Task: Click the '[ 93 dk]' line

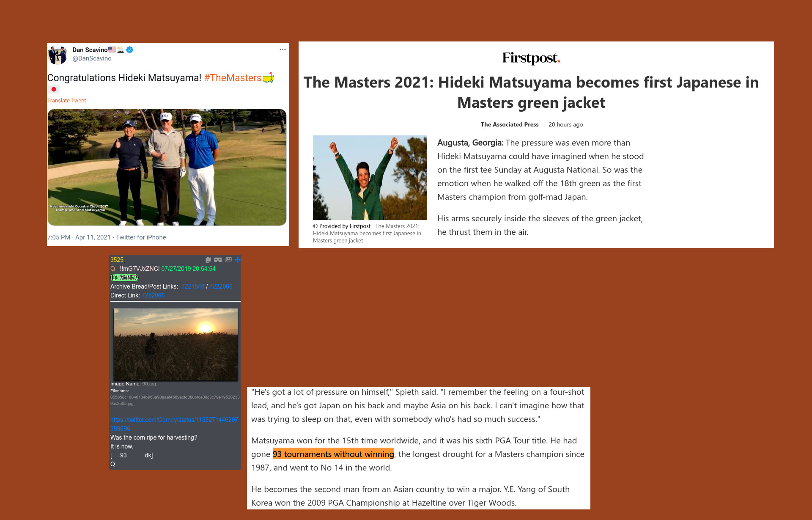Action: 132,455
